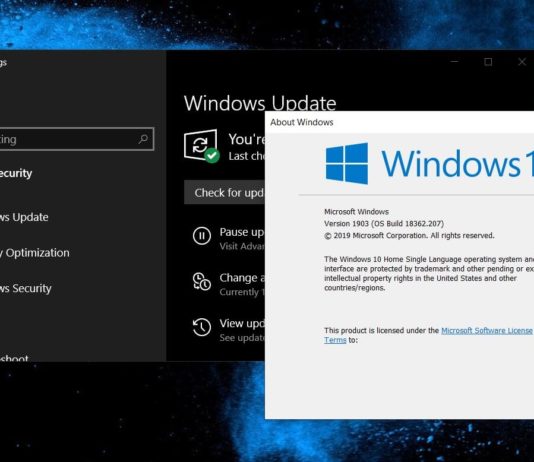Click the Microsoft Windows text line
The width and height of the screenshot is (534, 462).
(356, 212)
